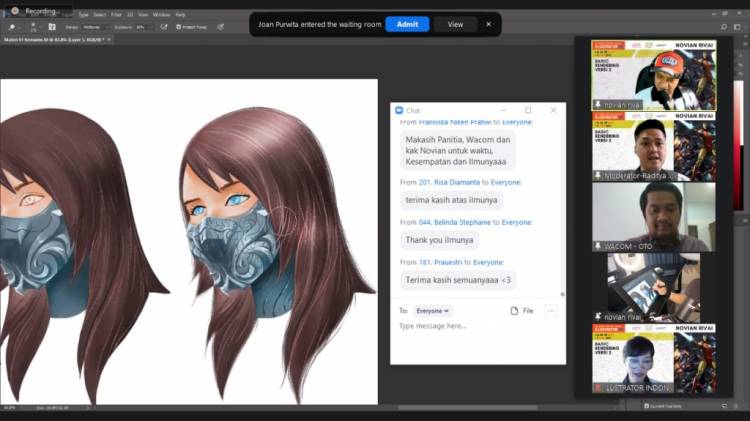The height and width of the screenshot is (421, 750).
Task: Open the Window menu
Action: 162,15
